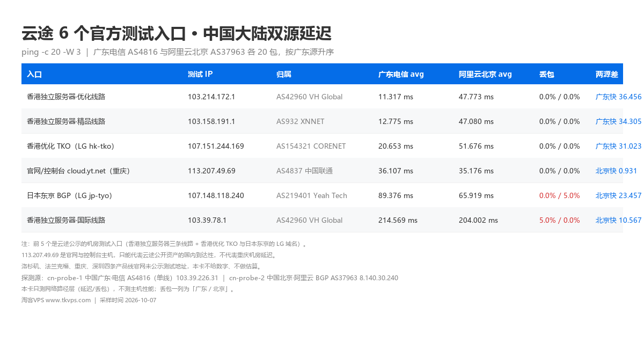Click the note 本卡只测网络路径层

pyautogui.click(x=128, y=289)
